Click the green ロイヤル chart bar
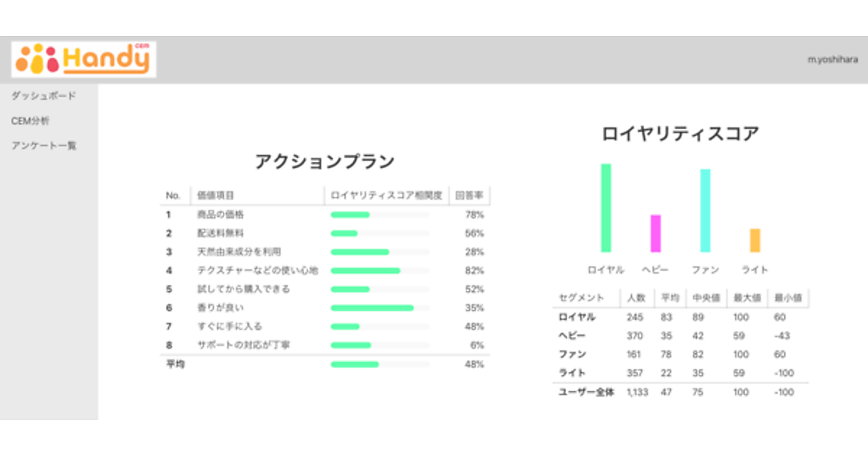 point(606,208)
